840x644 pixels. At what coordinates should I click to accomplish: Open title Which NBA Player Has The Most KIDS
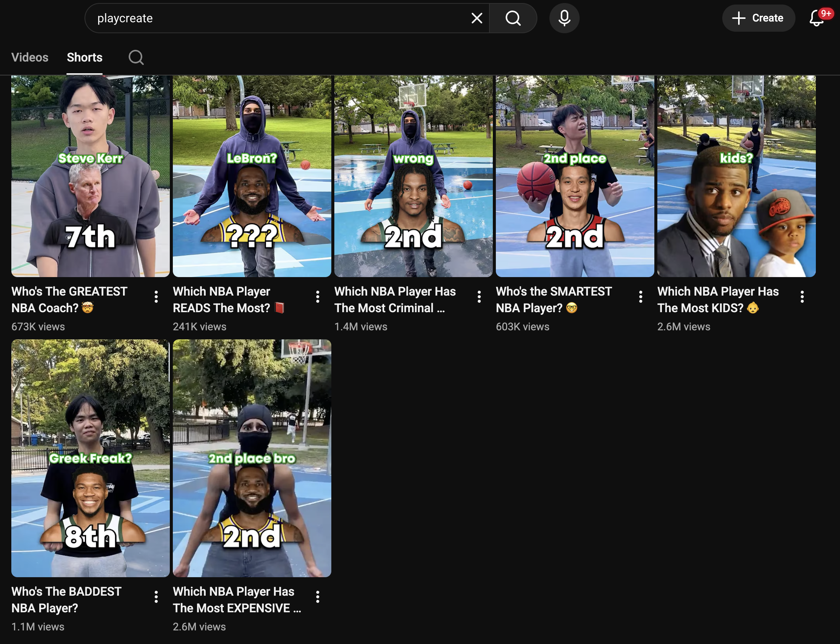tap(717, 299)
